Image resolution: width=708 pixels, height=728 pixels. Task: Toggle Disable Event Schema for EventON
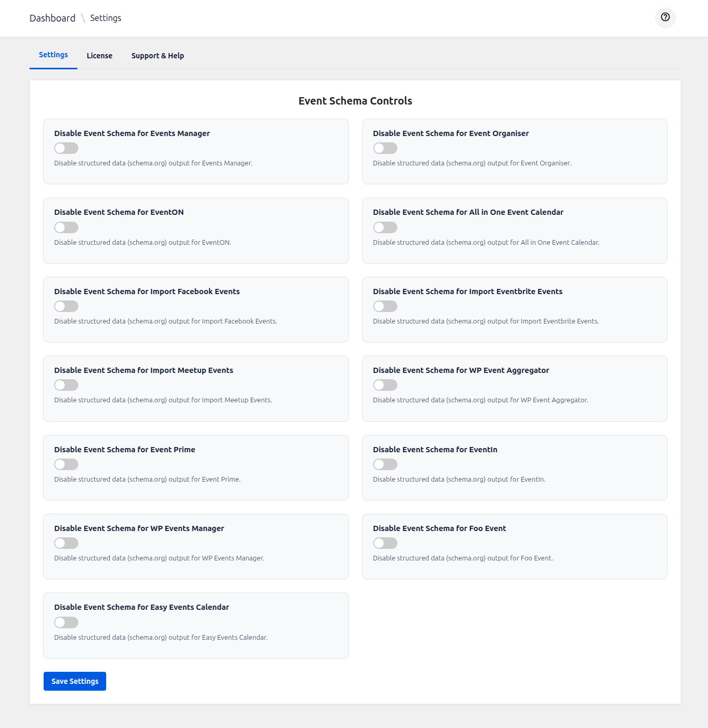click(x=66, y=227)
